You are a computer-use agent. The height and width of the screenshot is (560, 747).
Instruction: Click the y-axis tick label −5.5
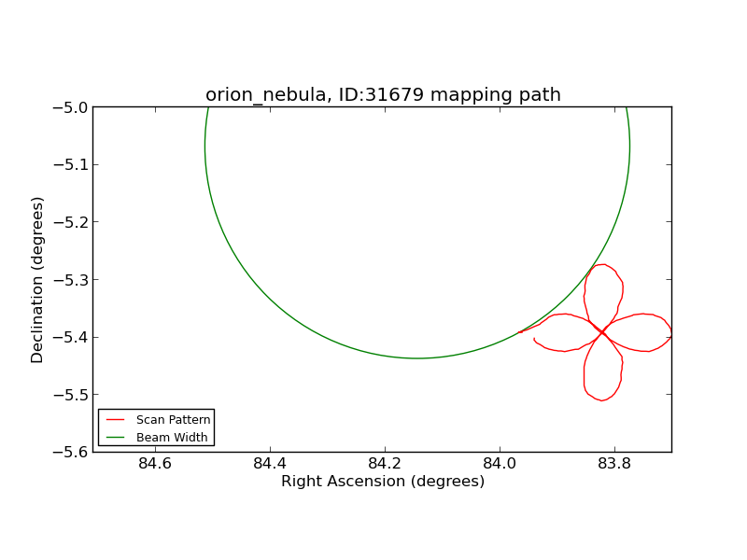pyautogui.click(x=70, y=395)
